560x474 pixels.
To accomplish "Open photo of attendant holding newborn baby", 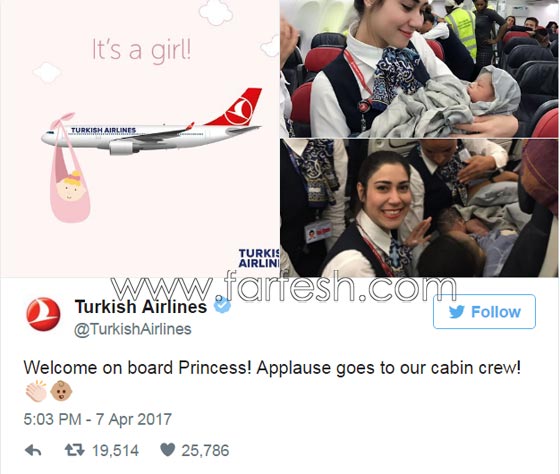I will [419, 69].
